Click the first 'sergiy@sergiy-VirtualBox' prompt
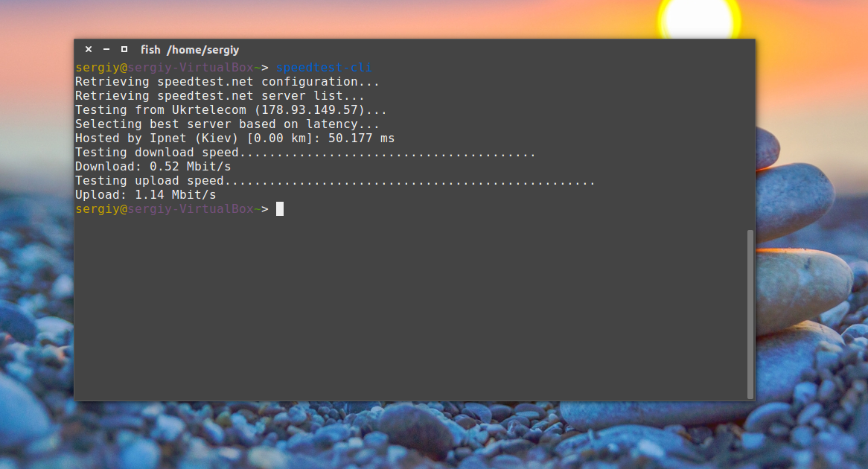The image size is (868, 469). [x=164, y=68]
